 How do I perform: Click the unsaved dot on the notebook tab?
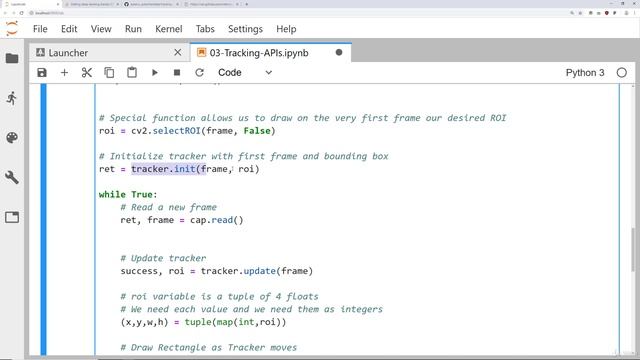(339, 53)
